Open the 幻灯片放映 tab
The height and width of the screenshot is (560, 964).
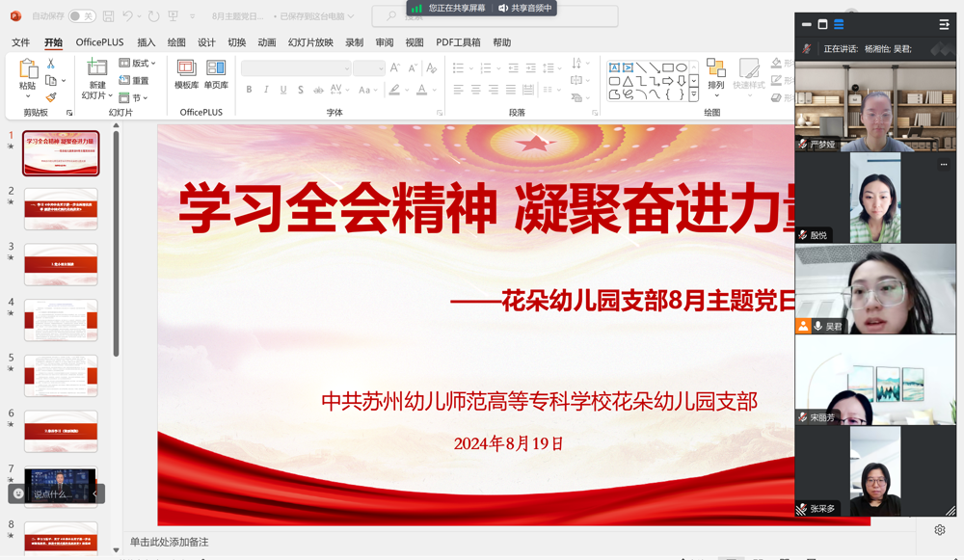point(312,41)
